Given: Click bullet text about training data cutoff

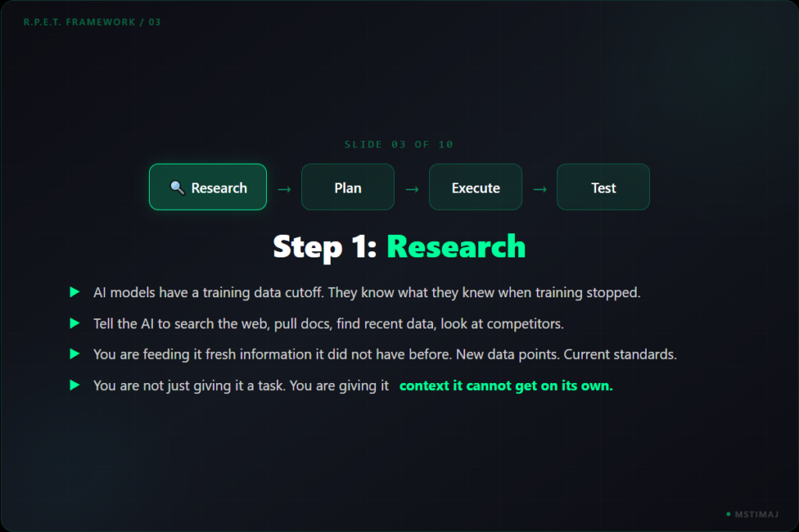Looking at the screenshot, I should (367, 293).
